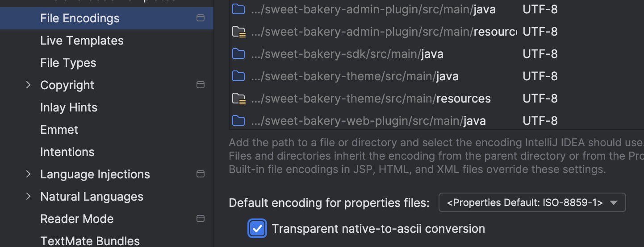Viewport: 644px width, 247px height.
Task: Open Default encoding for properties files dropdown
Action: (x=532, y=203)
